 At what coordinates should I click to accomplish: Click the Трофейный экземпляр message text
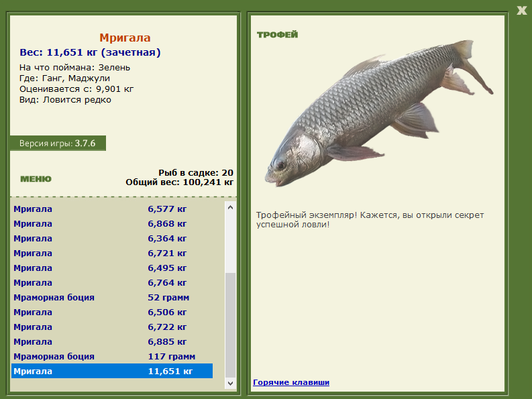[370, 220]
